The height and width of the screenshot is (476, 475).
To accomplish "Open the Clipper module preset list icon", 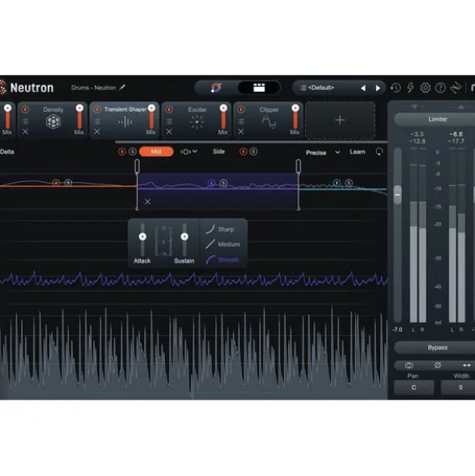I will click(x=241, y=122).
